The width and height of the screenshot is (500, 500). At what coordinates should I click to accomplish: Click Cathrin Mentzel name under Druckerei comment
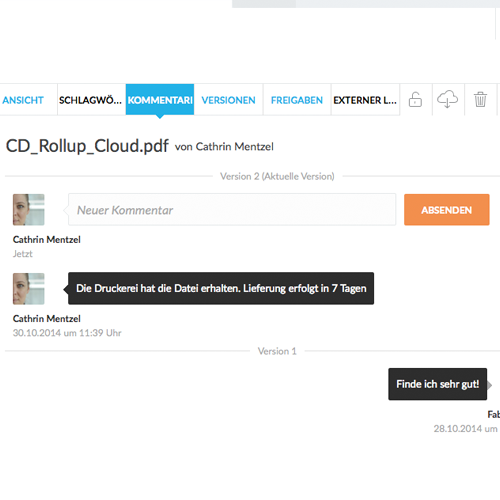click(47, 319)
